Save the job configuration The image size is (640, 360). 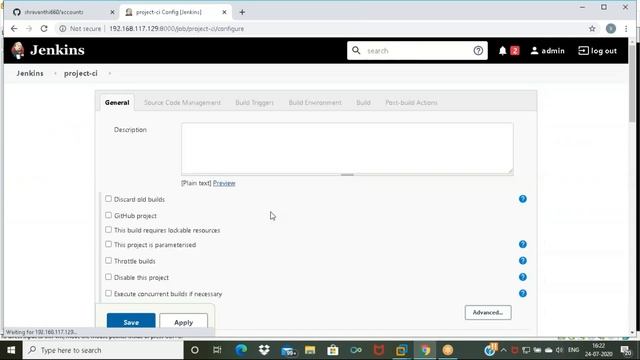131,322
